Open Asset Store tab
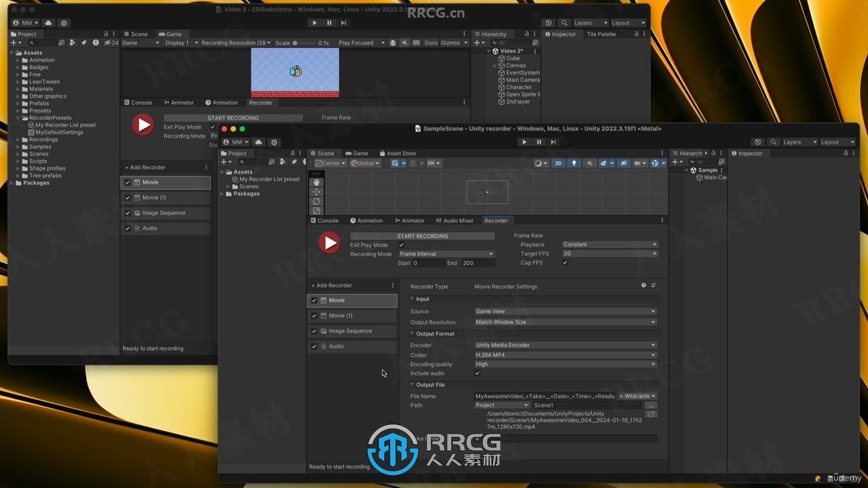The image size is (868, 488). tap(397, 154)
